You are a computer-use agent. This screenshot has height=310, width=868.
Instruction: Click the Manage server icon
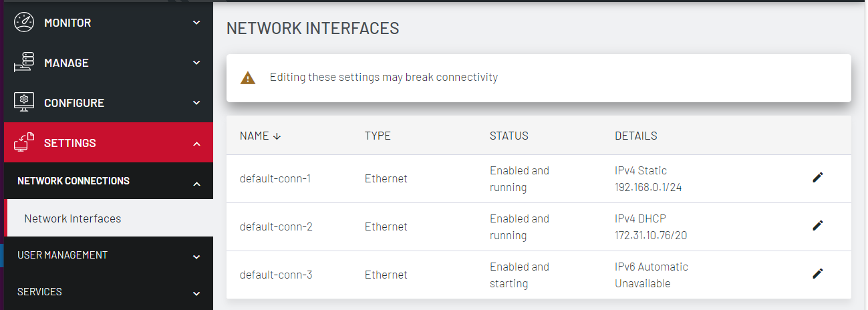click(24, 63)
